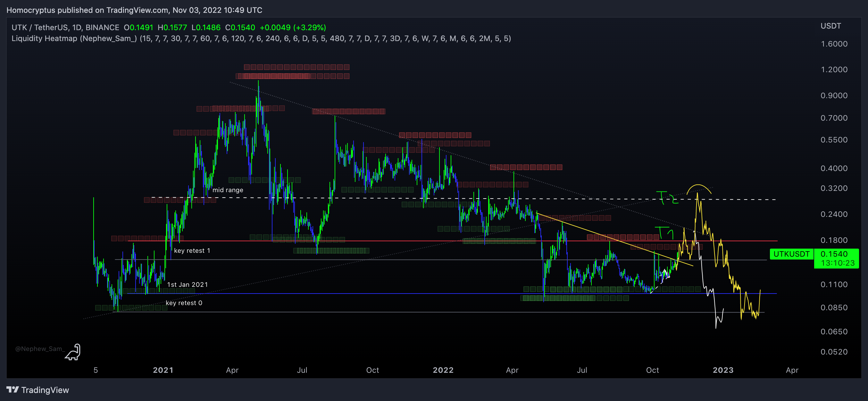The width and height of the screenshot is (868, 401).
Task: Click the @Nephew_Sam_ author handle text
Action: [x=40, y=349]
